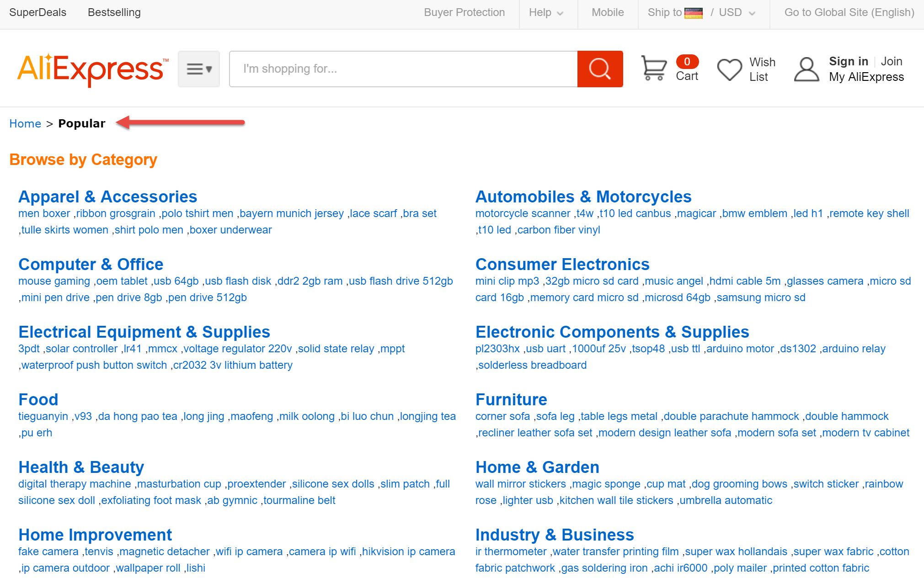The image size is (924, 578).
Task: Click the Cart label
Action: pyautogui.click(x=687, y=76)
